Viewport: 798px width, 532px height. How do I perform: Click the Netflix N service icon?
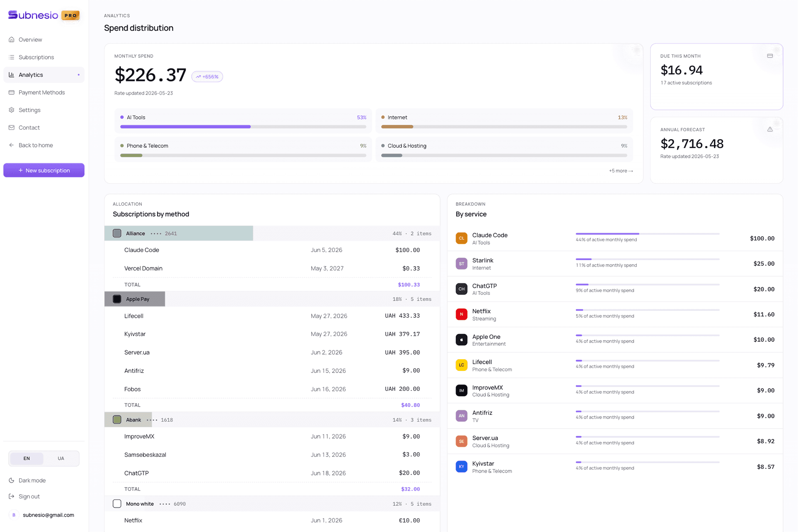(x=461, y=314)
